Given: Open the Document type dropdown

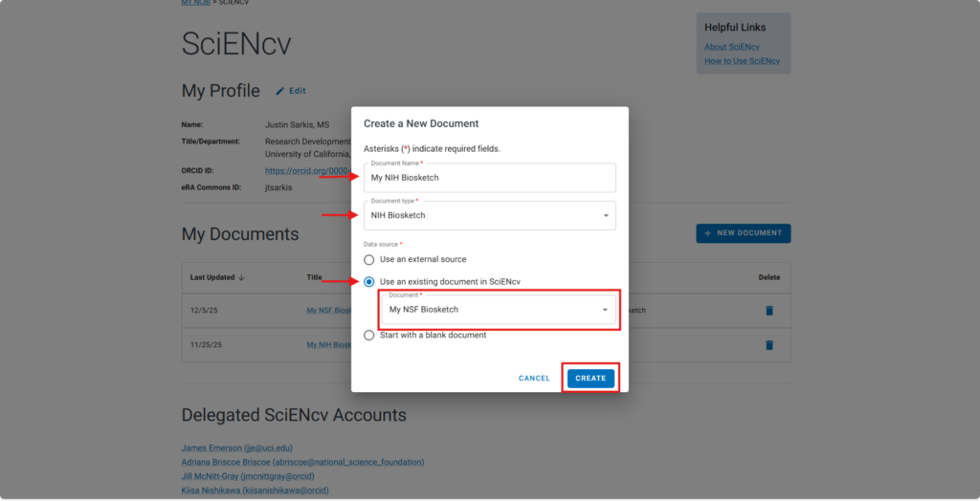Looking at the screenshot, I should click(605, 216).
